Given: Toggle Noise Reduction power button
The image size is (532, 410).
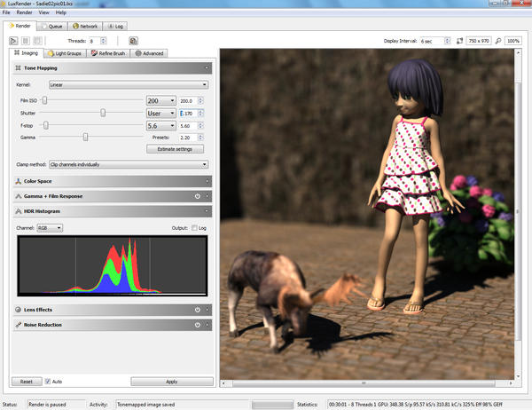Looking at the screenshot, I should [x=198, y=325].
